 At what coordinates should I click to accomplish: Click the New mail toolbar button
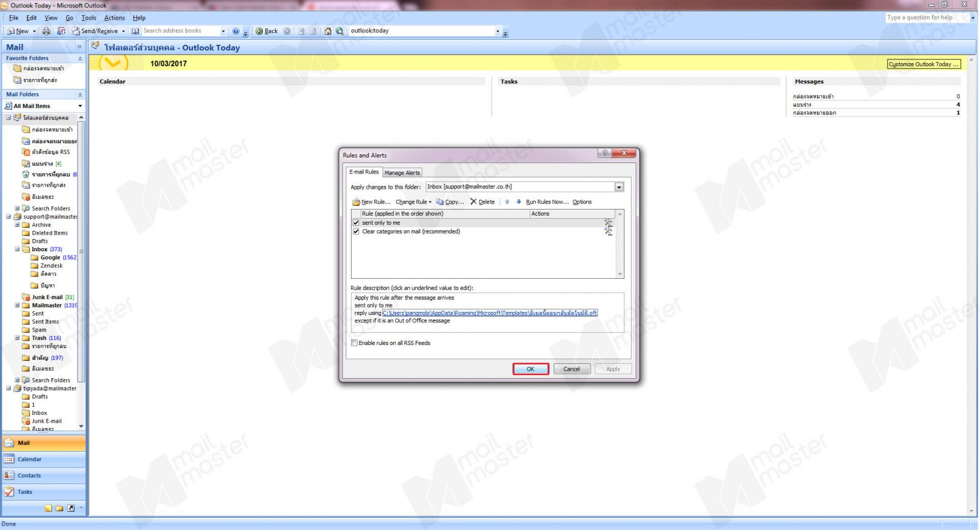click(x=18, y=31)
